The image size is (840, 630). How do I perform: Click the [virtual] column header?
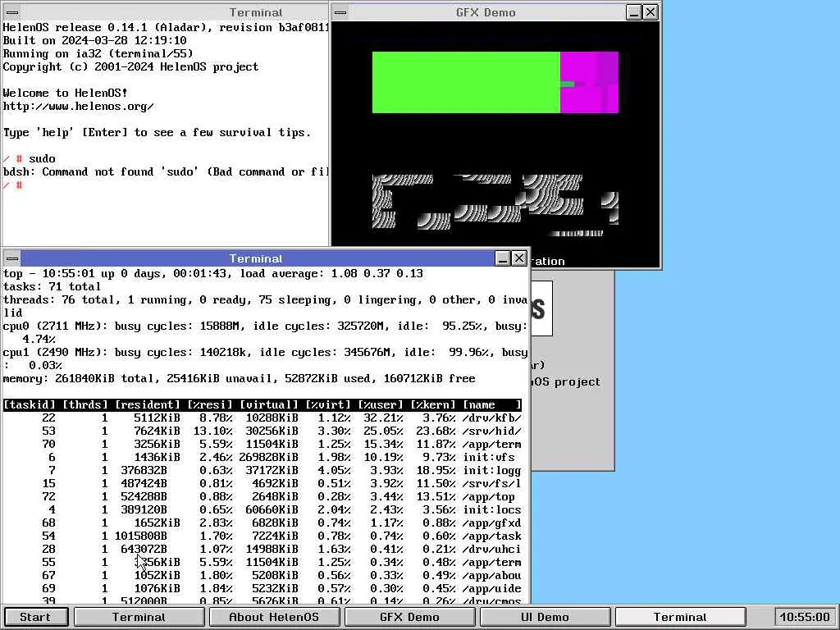269,404
